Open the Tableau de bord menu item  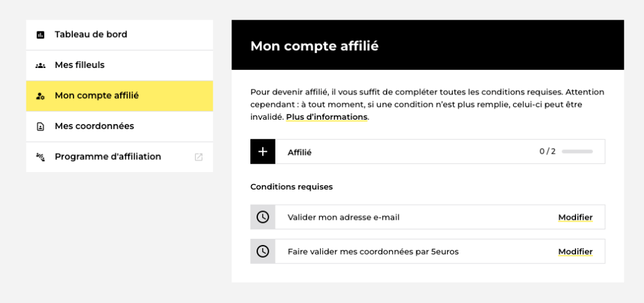click(119, 35)
